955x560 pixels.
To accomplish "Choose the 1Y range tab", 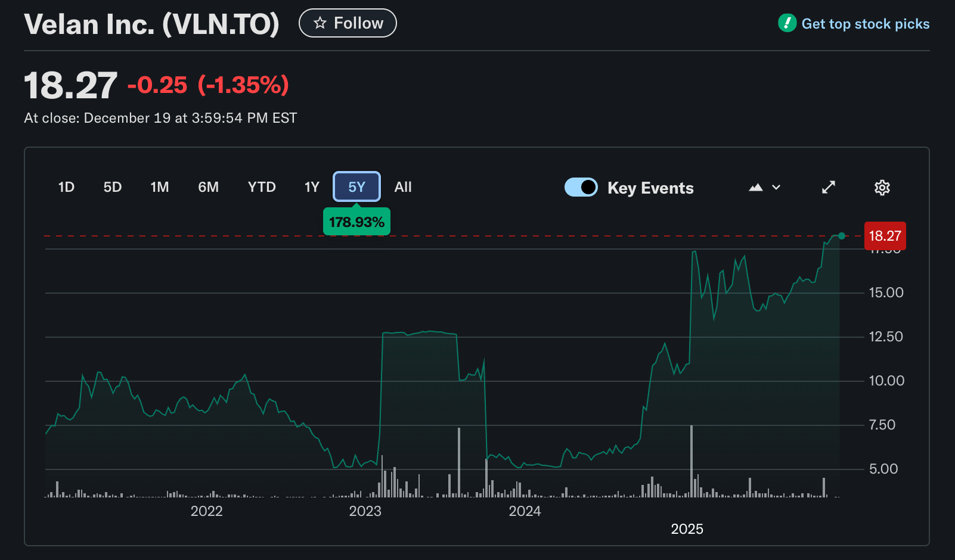I will [312, 187].
